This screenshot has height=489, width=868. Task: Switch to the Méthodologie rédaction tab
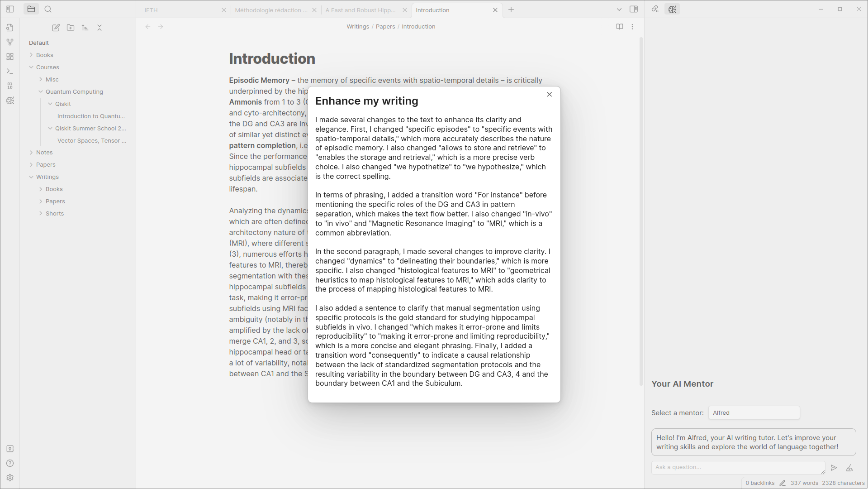[270, 10]
